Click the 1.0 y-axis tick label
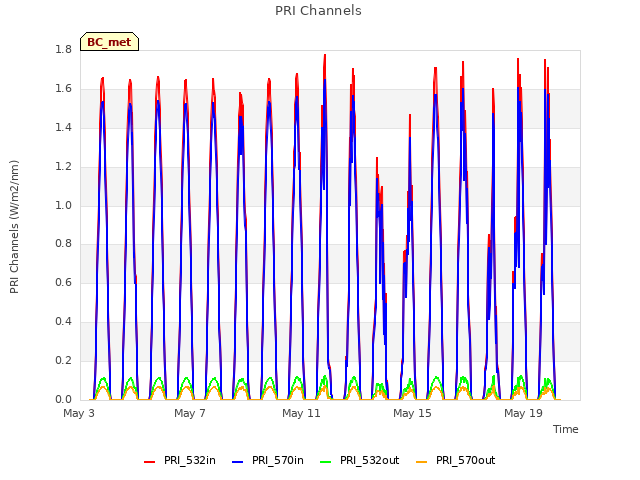 click(63, 205)
